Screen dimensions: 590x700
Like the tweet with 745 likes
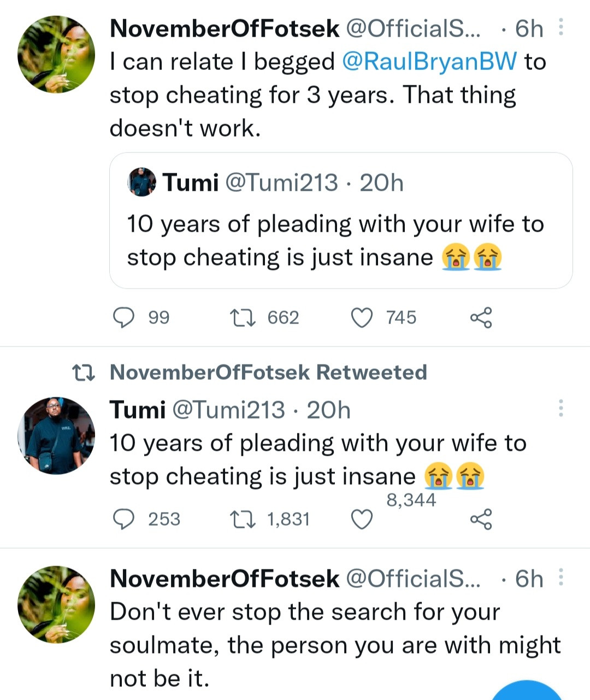coord(361,317)
